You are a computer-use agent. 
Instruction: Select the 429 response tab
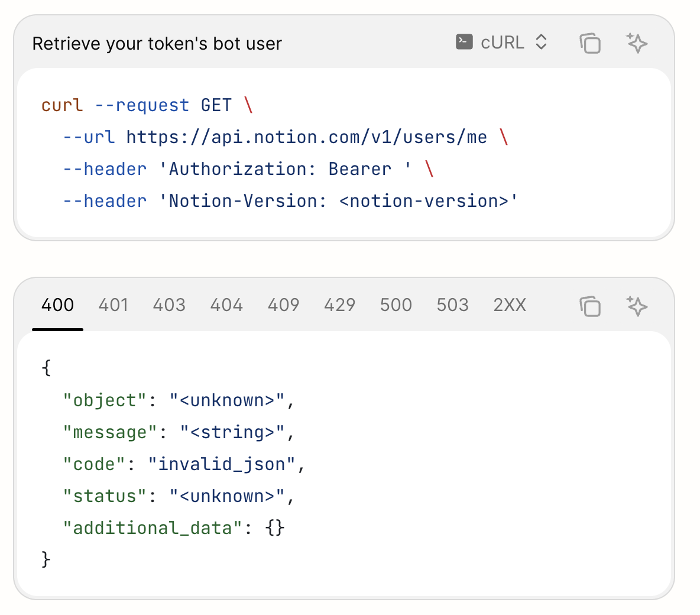[339, 305]
